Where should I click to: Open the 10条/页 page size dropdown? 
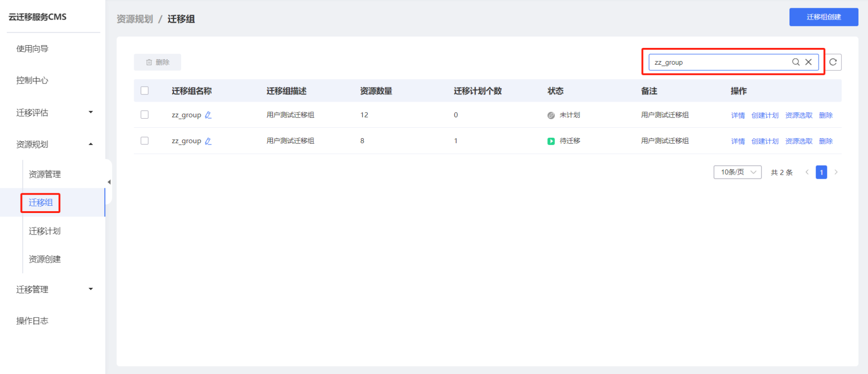click(737, 172)
